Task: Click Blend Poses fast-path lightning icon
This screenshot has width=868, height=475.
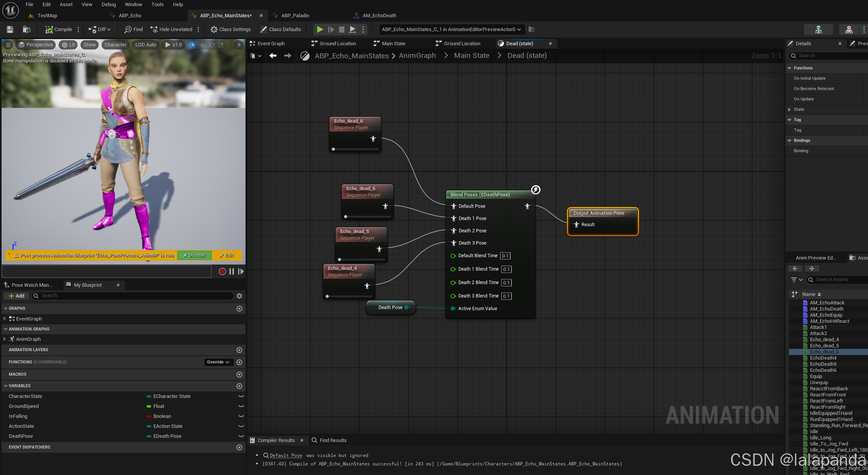Action: click(535, 190)
